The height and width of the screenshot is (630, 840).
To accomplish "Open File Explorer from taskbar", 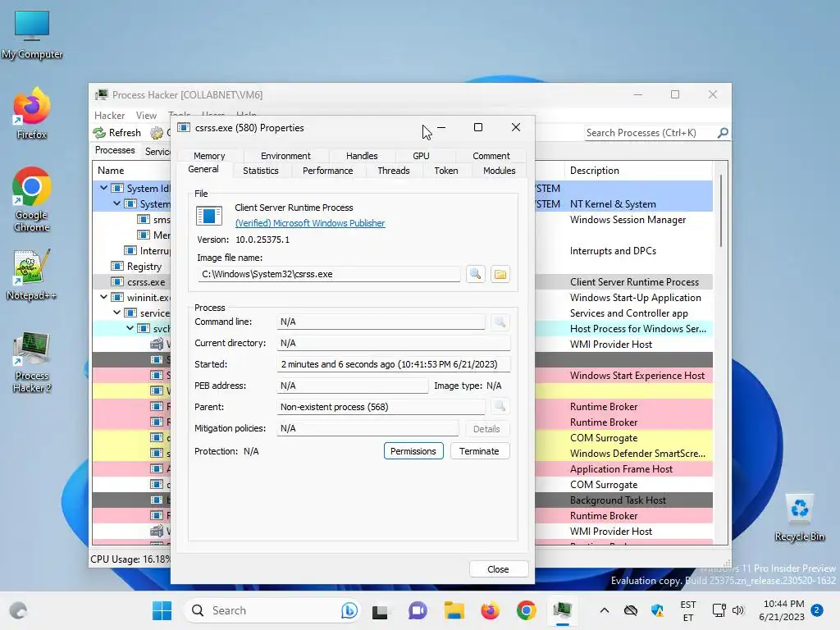I will (x=454, y=610).
